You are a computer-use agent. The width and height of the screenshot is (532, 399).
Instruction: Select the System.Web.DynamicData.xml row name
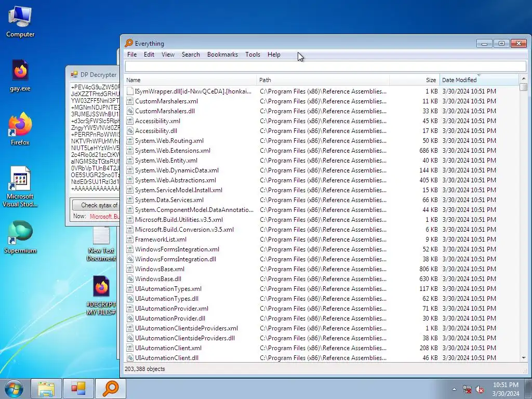pyautogui.click(x=177, y=170)
